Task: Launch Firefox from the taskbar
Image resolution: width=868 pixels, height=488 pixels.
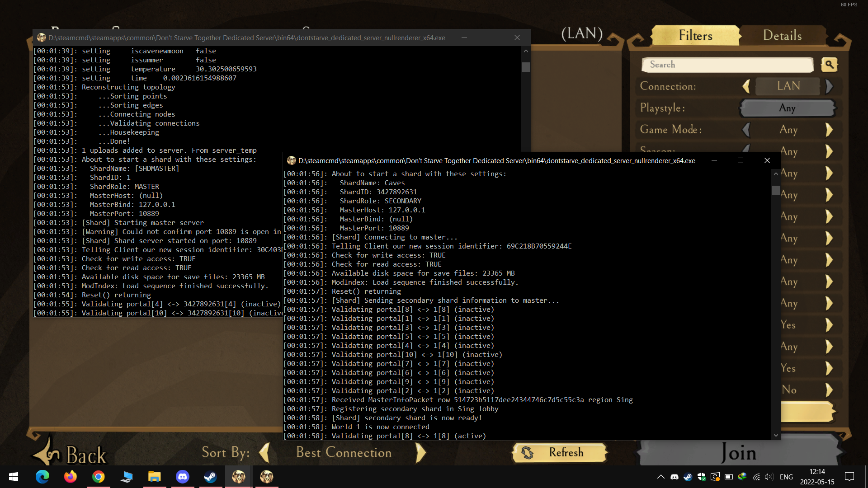Action: pyautogui.click(x=70, y=477)
